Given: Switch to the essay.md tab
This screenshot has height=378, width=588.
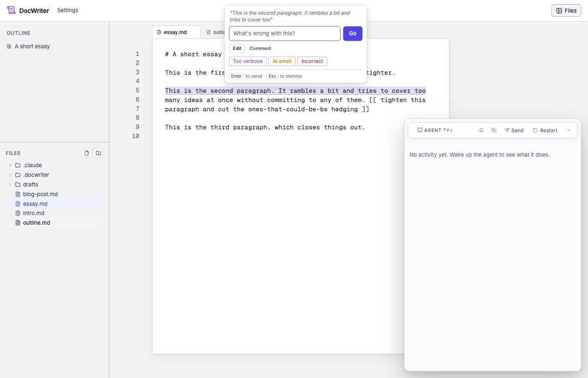Looking at the screenshot, I should 176,32.
